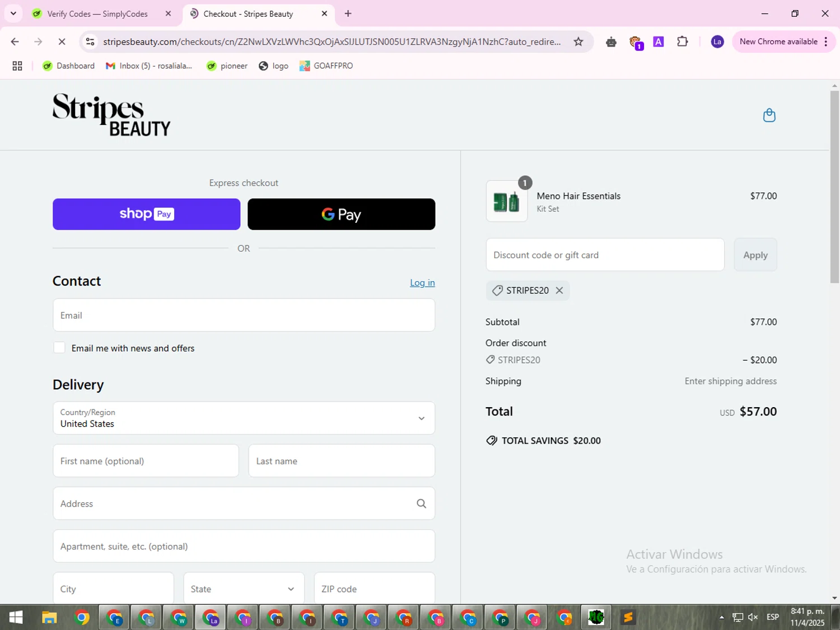Image resolution: width=840 pixels, height=630 pixels.
Task: Click the Enter shipping address text
Action: (x=730, y=381)
